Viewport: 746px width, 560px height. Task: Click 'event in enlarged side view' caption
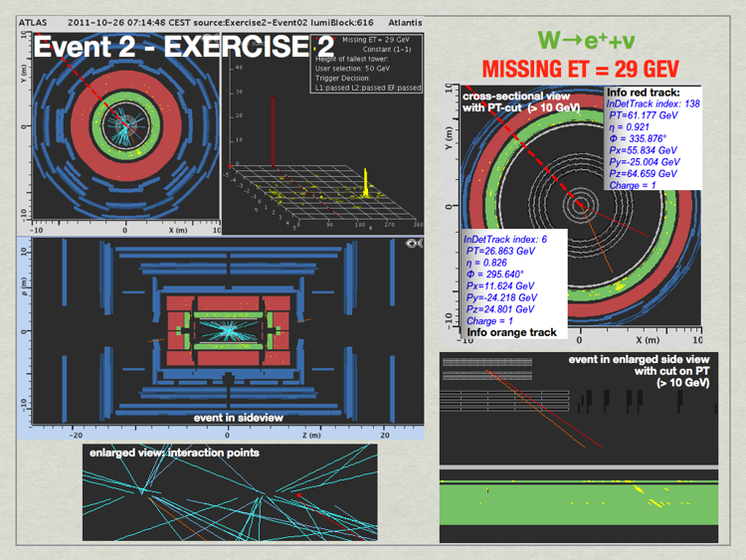point(639,359)
